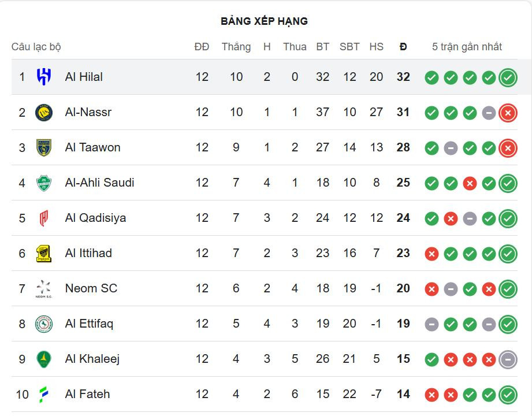The width and height of the screenshot is (532, 416).
Task: Click the Câu lạc bộ column header
Action: coord(36,47)
